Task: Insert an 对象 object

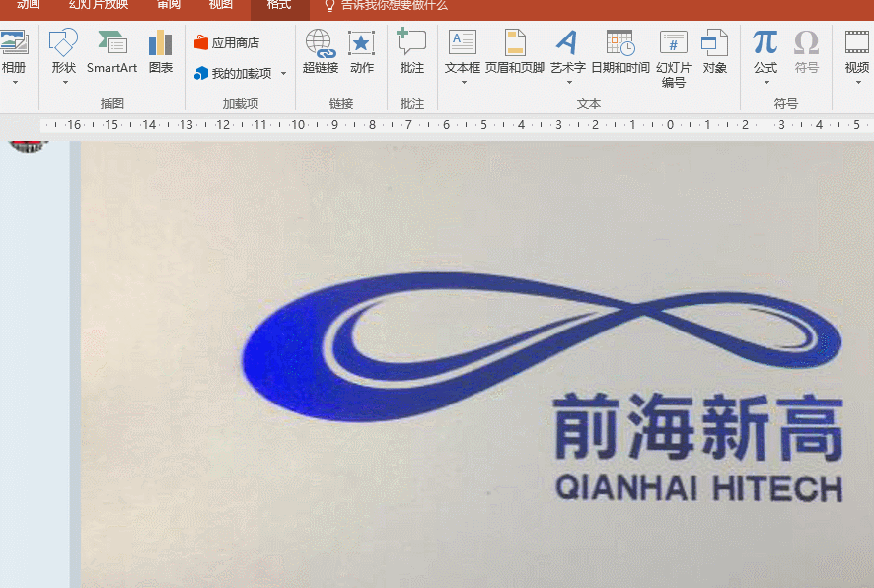Action: pyautogui.click(x=714, y=51)
